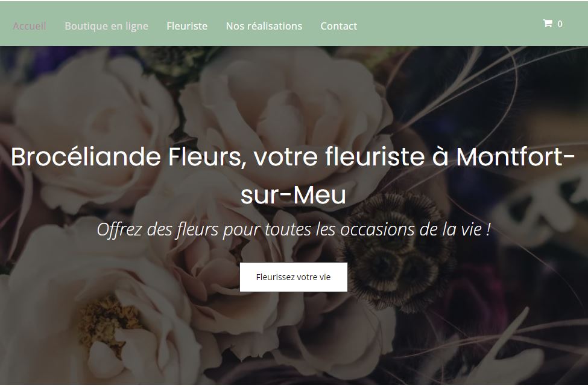Screen dimensions: 588x387
Task: Click the Brocéliande Fleurs headline's first line
Action: tap(293, 156)
